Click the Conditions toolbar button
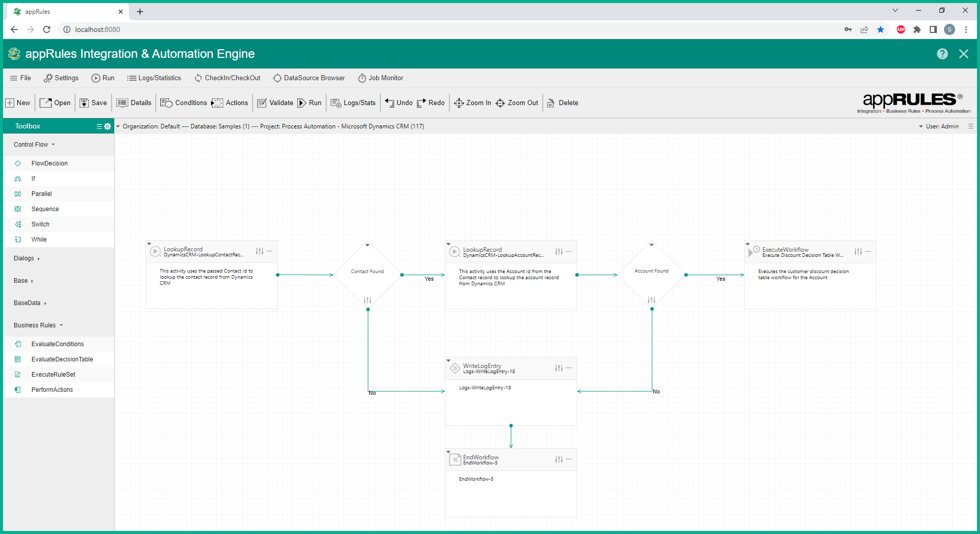This screenshot has width=980, height=534. [184, 103]
